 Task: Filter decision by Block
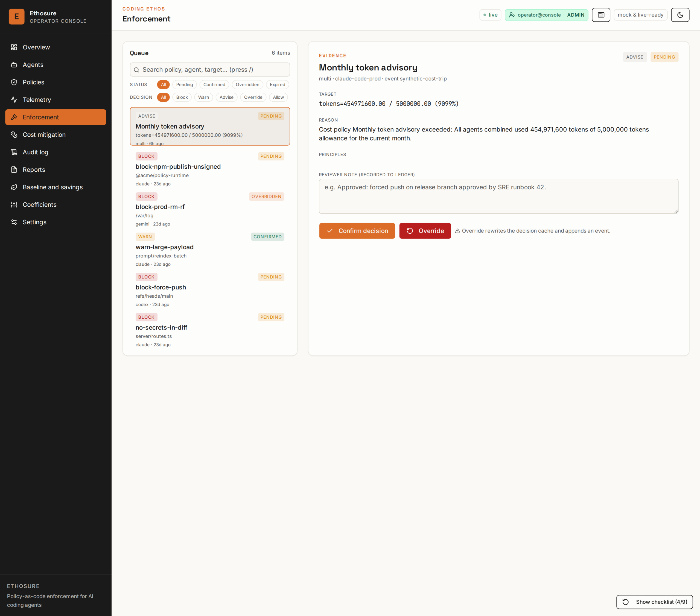pos(182,97)
